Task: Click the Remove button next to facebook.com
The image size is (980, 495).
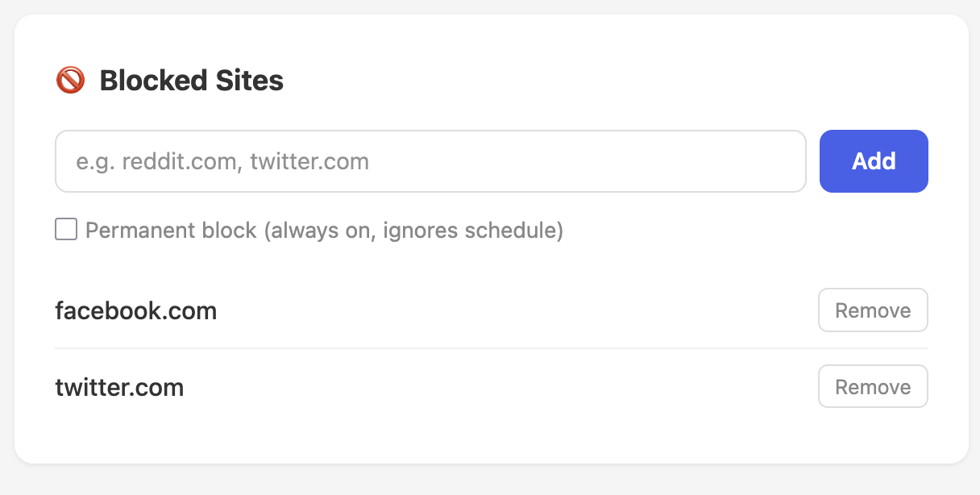Action: point(873,310)
